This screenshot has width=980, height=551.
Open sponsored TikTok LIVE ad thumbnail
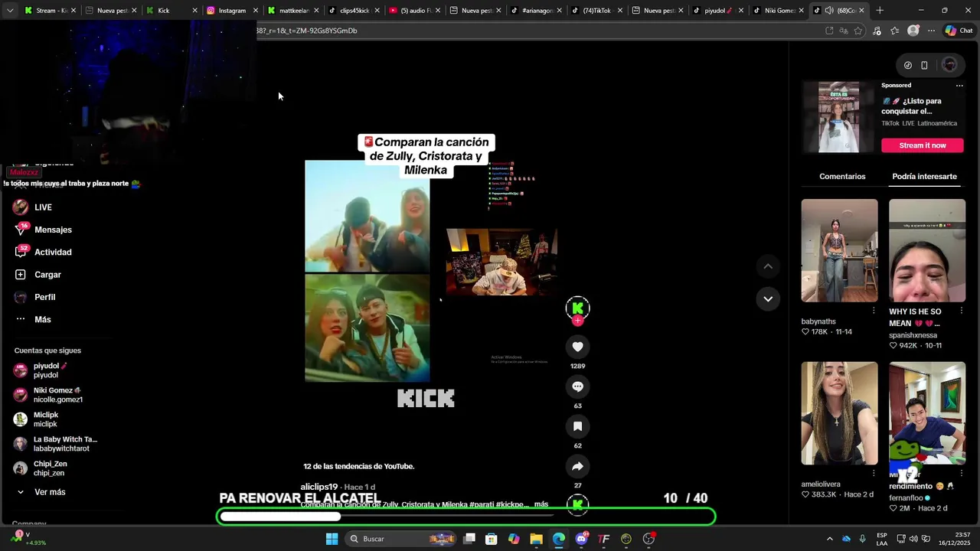tap(838, 118)
